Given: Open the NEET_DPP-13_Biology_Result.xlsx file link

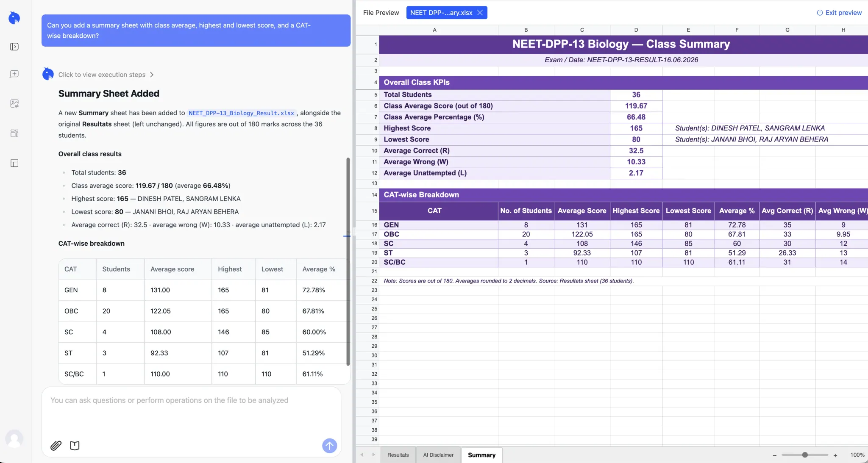Looking at the screenshot, I should [x=241, y=113].
